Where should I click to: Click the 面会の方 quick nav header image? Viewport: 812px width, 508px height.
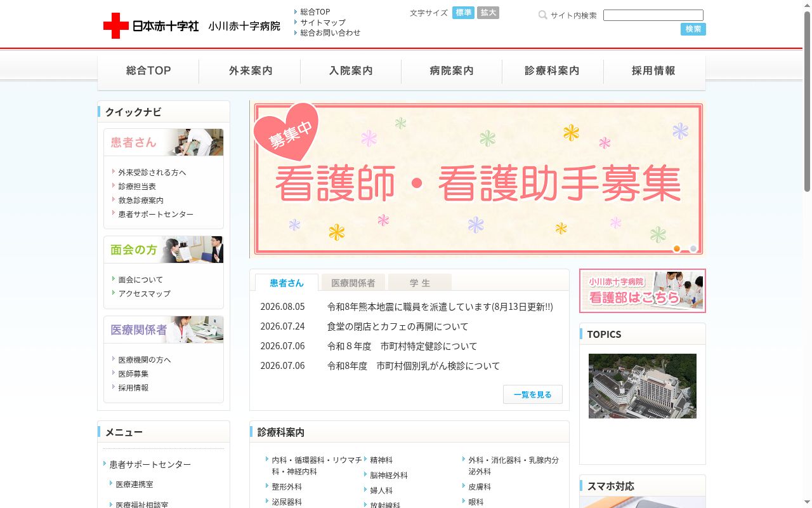(164, 250)
